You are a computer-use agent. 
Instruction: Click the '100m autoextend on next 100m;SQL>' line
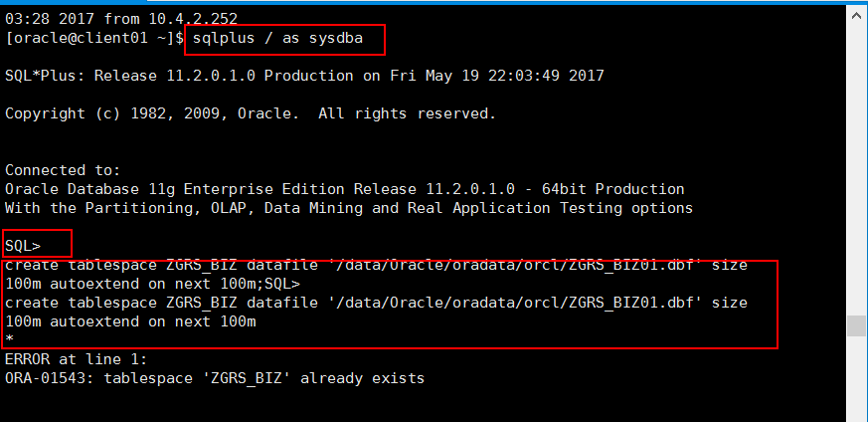pos(152,284)
